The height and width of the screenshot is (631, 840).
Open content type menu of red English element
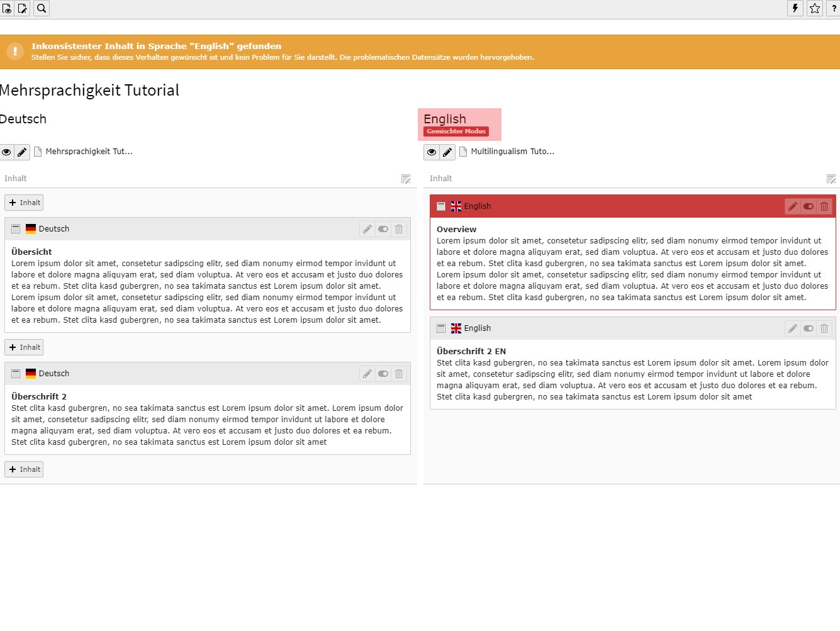(441, 206)
